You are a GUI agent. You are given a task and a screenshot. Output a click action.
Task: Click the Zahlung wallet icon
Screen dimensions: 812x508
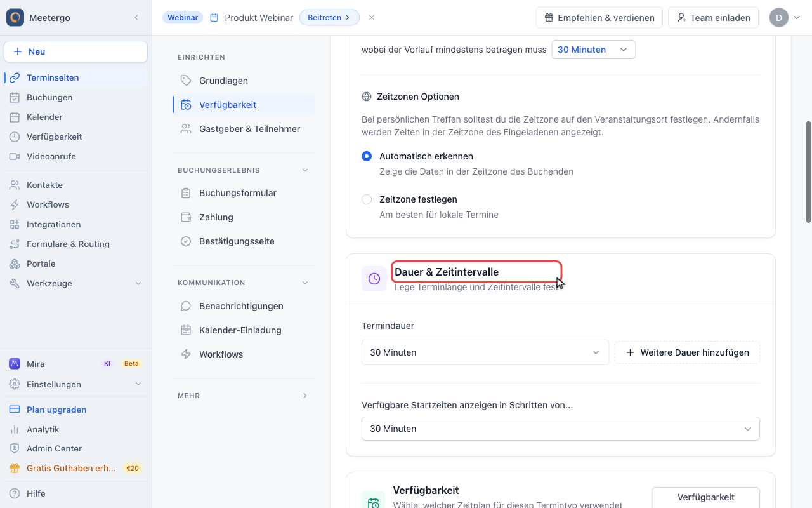pos(186,217)
